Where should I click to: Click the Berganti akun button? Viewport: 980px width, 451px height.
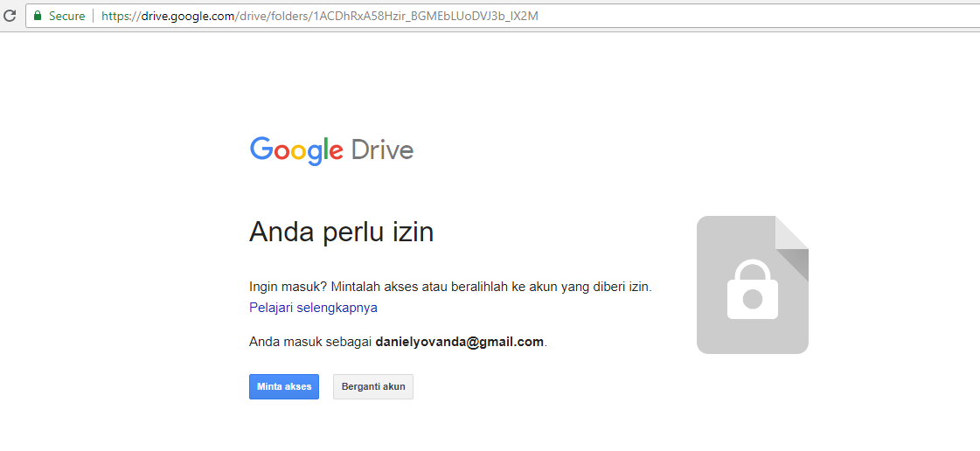(x=373, y=386)
